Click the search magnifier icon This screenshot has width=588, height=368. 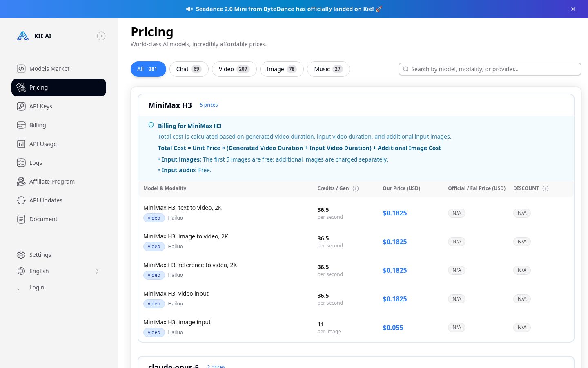[406, 69]
